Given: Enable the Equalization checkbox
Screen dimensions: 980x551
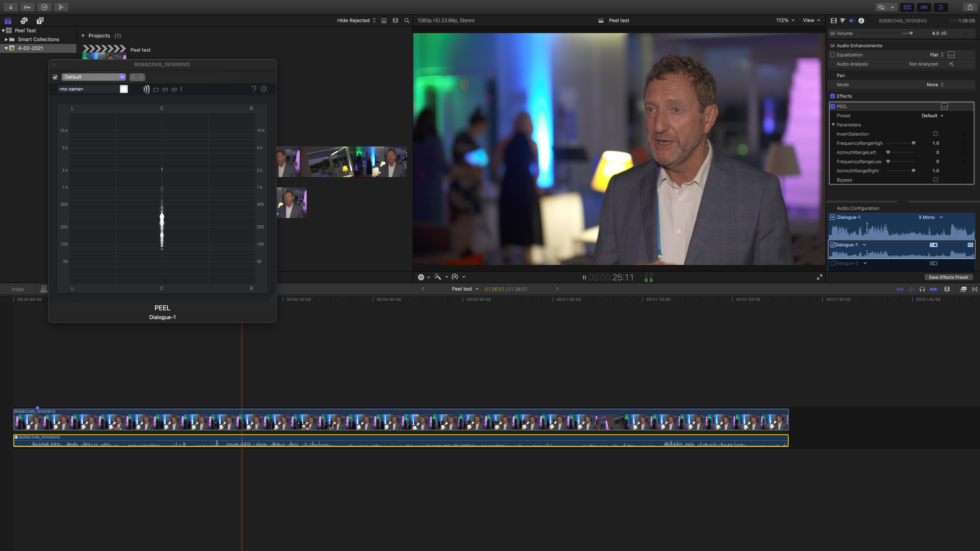Looking at the screenshot, I should click(832, 55).
